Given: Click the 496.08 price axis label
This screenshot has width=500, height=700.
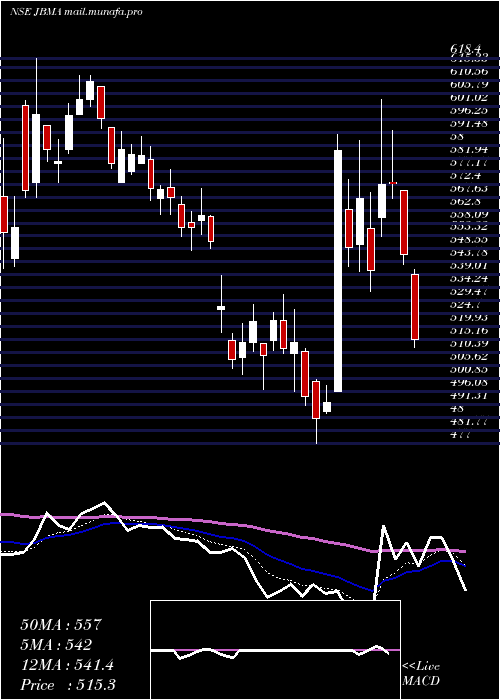Looking at the screenshot, I should tap(470, 382).
